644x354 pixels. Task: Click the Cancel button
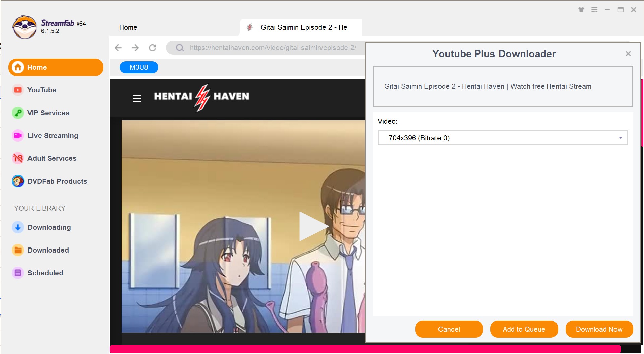(449, 329)
